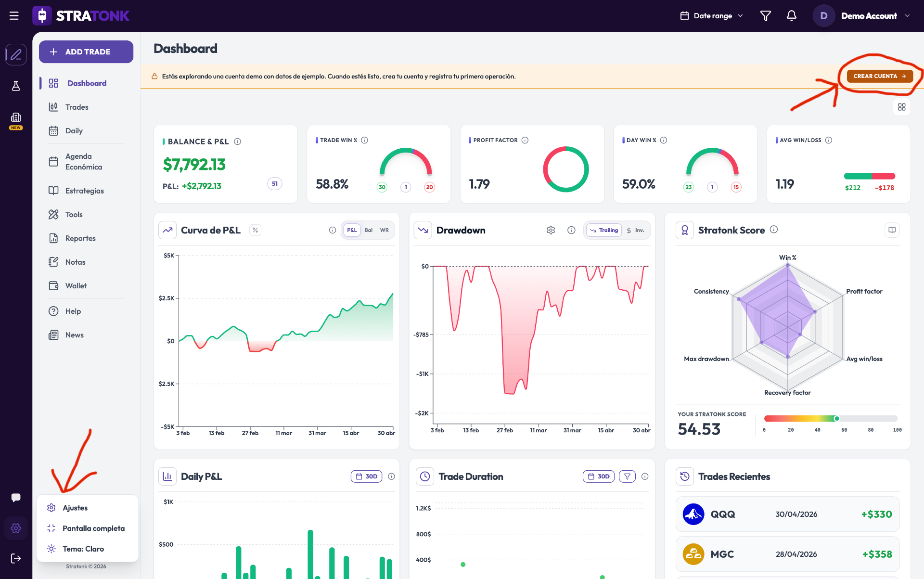Screen dimensions: 924x579
Task: Click the filter funnel icon in header
Action: coord(765,16)
